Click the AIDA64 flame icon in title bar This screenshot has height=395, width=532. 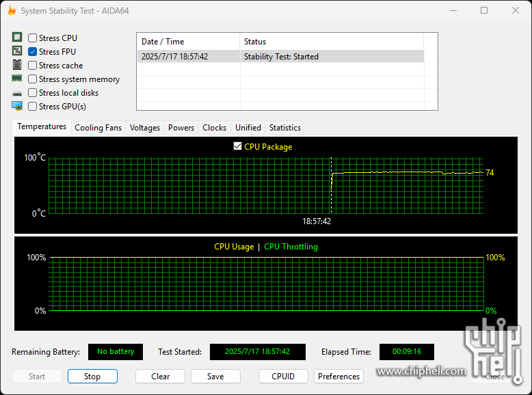[12, 10]
